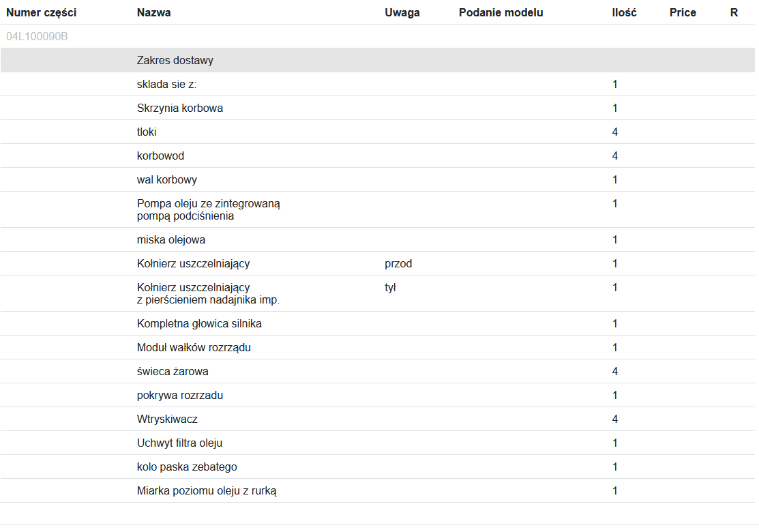Select the tloki row
This screenshot has width=759, height=532.
click(x=147, y=132)
